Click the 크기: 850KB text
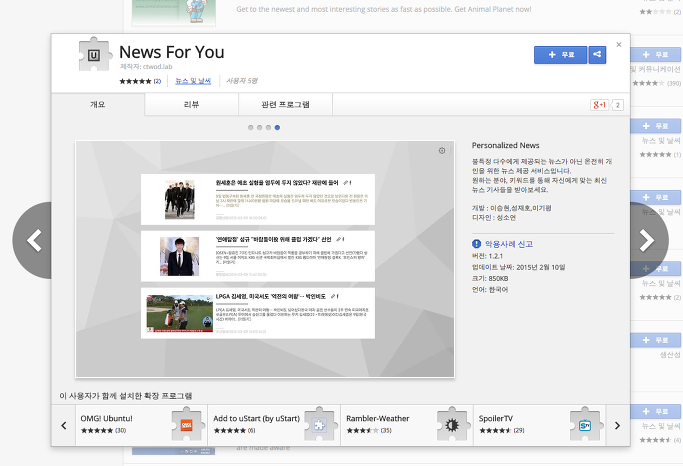 point(490,278)
